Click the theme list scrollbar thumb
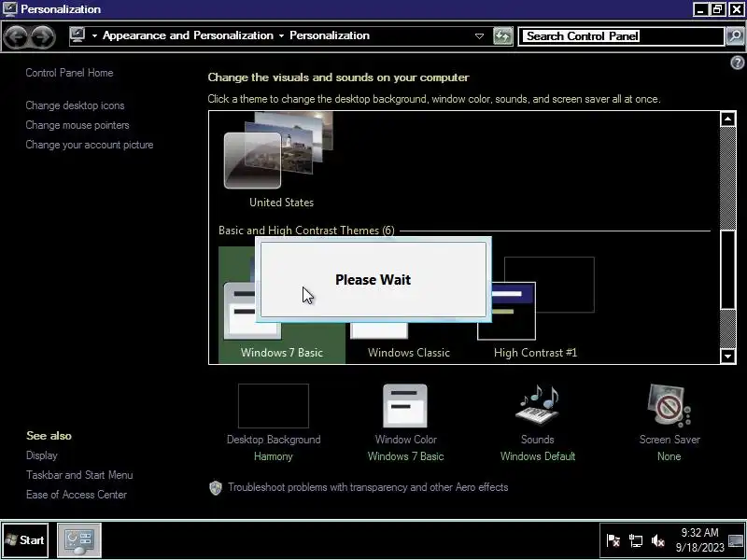Screen dimensions: 747x560 pos(727,269)
